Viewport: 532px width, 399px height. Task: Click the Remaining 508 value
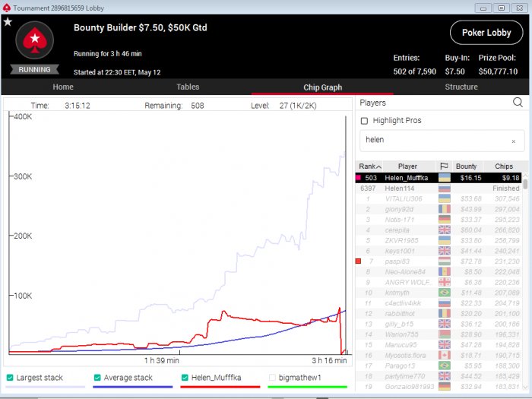[x=197, y=106]
